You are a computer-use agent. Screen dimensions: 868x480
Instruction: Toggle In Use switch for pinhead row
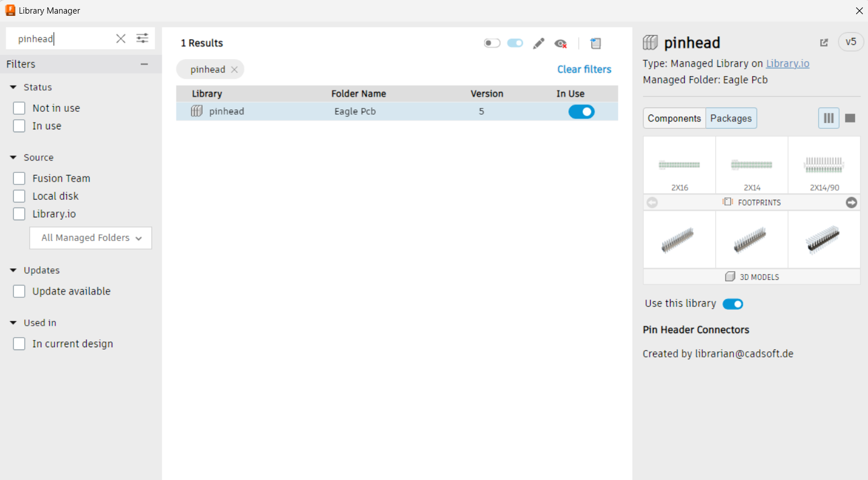click(581, 112)
